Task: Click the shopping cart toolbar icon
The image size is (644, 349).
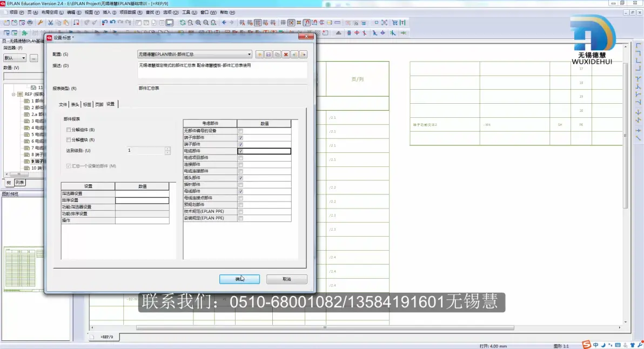Action: coord(395,23)
